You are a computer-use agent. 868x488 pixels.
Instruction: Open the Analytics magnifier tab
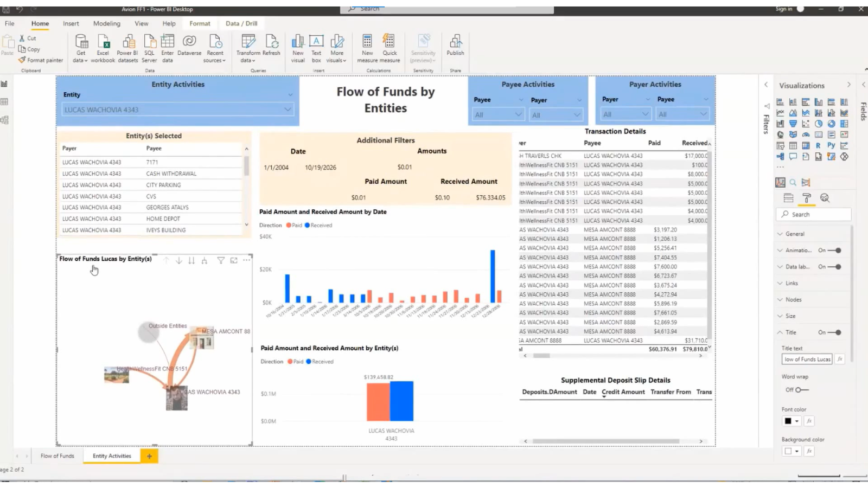pyautogui.click(x=825, y=198)
